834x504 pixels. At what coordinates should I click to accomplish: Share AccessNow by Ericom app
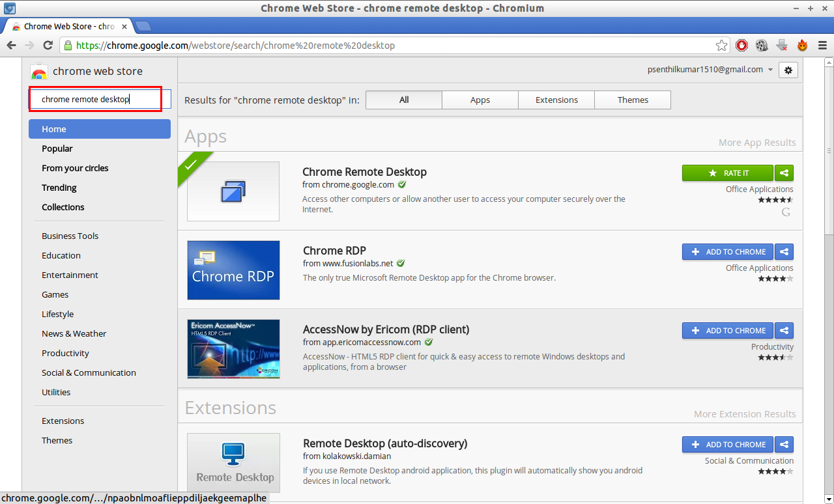click(x=784, y=331)
